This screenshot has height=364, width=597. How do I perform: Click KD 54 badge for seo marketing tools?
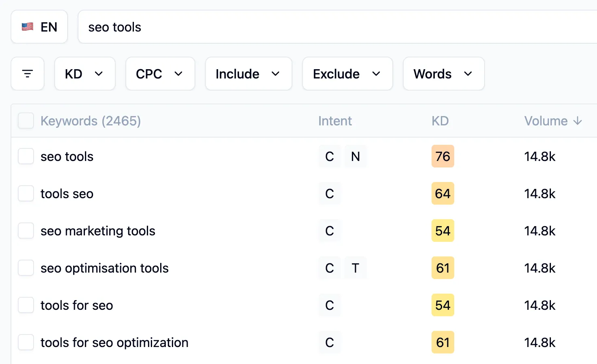click(443, 231)
